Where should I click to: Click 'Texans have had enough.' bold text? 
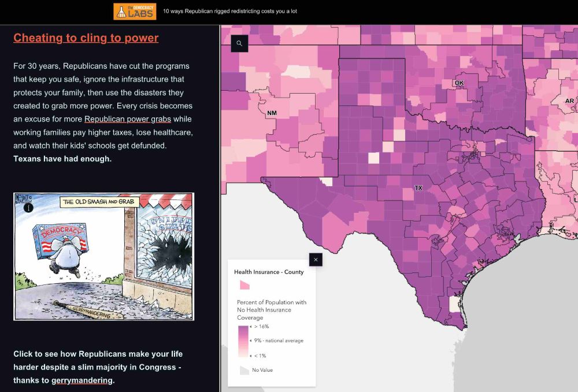point(62,159)
